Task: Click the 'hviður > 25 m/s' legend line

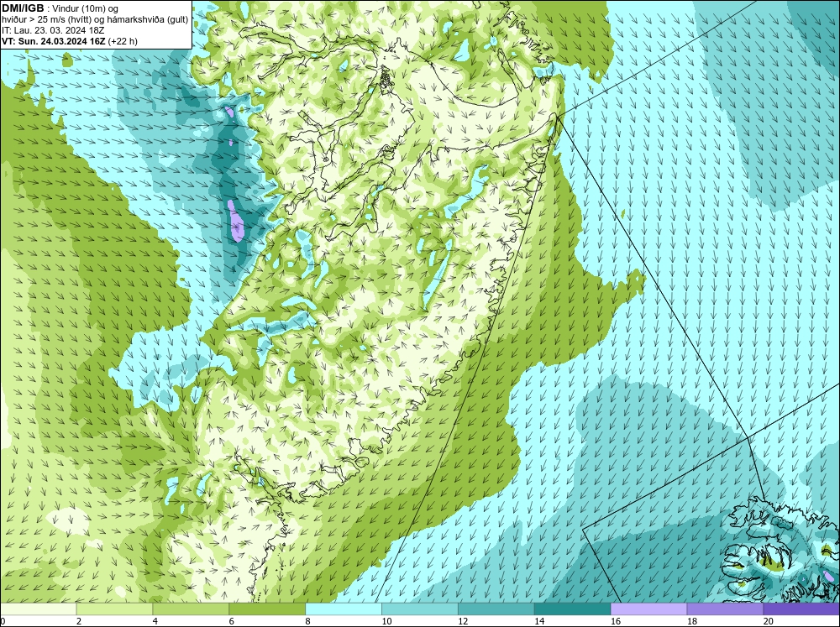Action: pos(95,20)
